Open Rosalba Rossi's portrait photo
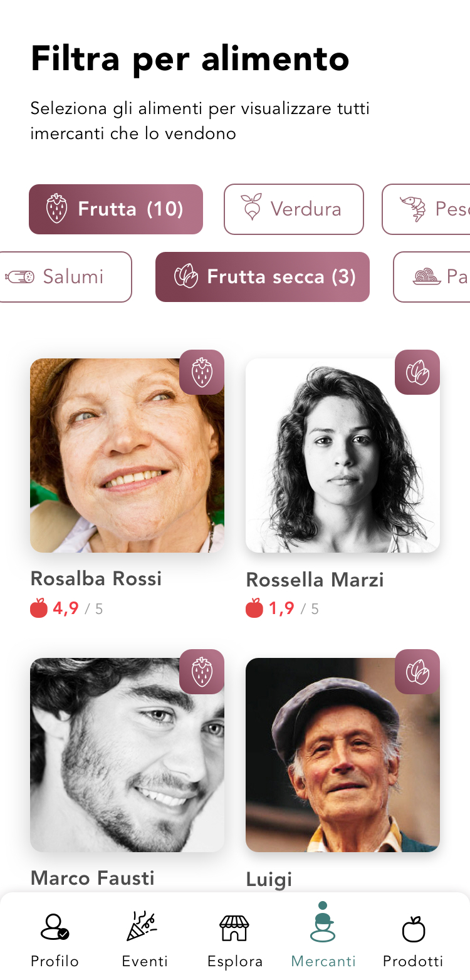470x980 pixels. 119,464
